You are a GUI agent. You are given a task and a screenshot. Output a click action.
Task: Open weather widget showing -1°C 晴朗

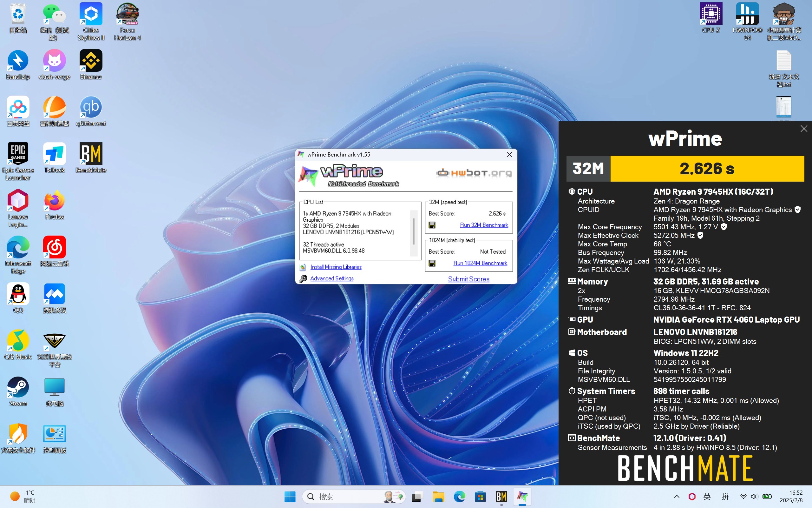click(x=23, y=497)
